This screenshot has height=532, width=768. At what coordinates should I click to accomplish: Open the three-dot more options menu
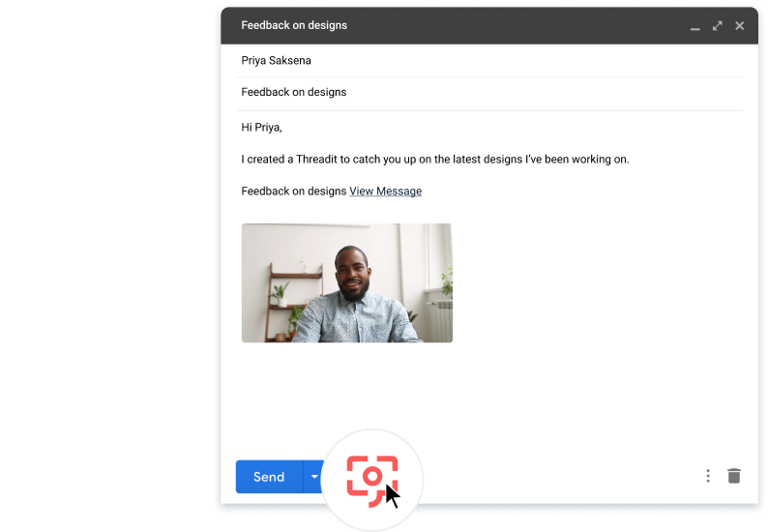(708, 476)
